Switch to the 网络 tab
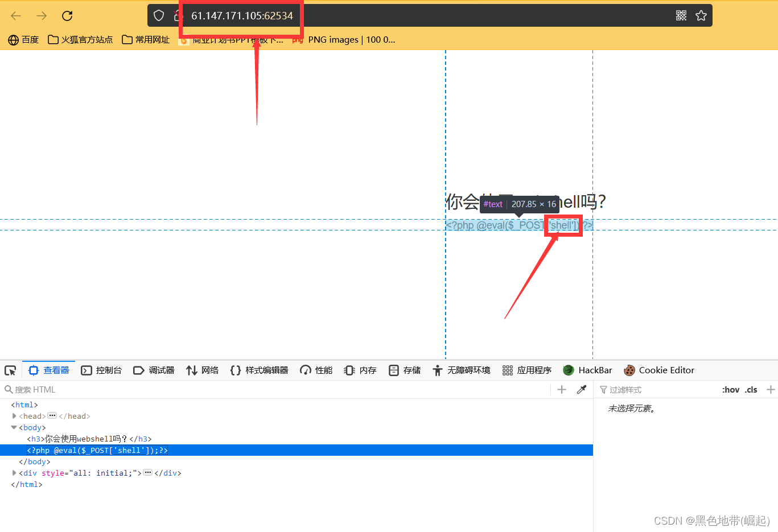Viewport: 778px width, 532px height. tap(202, 370)
